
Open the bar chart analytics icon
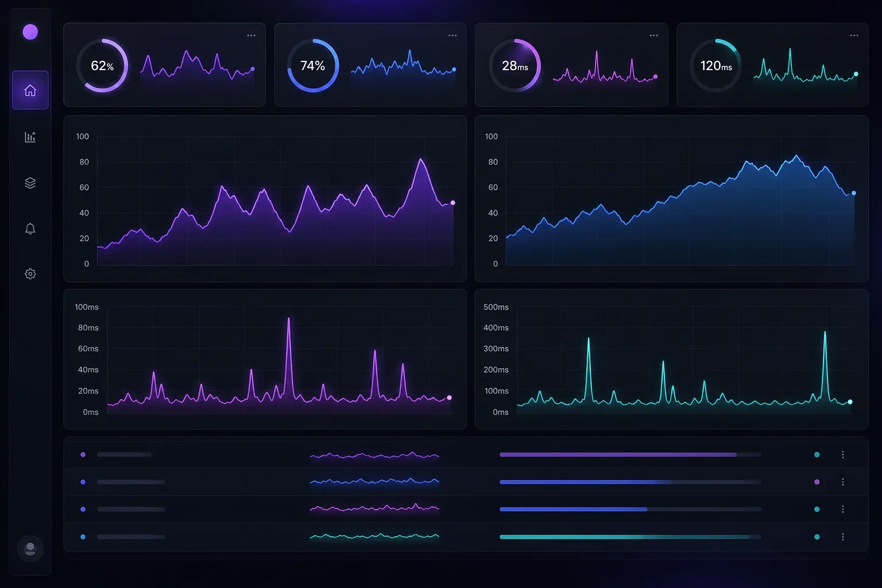[x=30, y=137]
